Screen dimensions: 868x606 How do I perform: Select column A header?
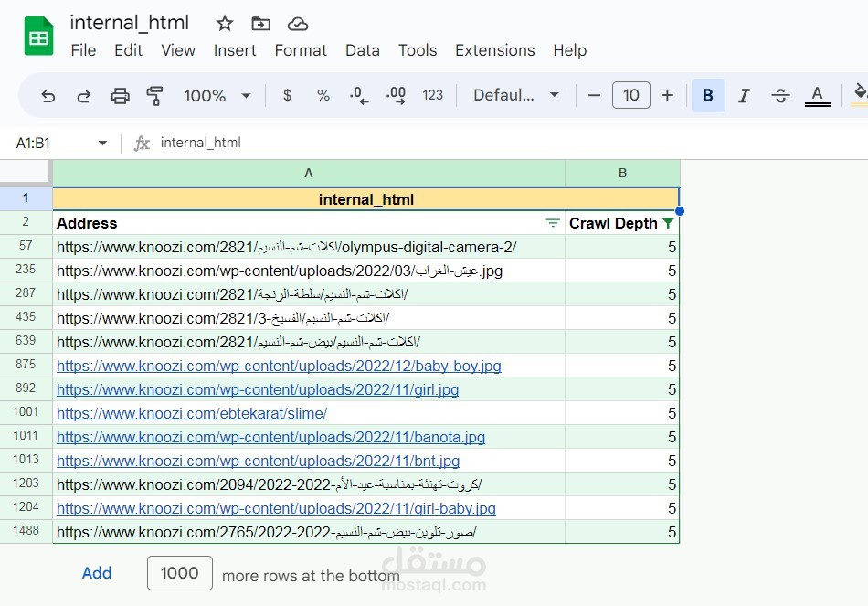pos(309,174)
